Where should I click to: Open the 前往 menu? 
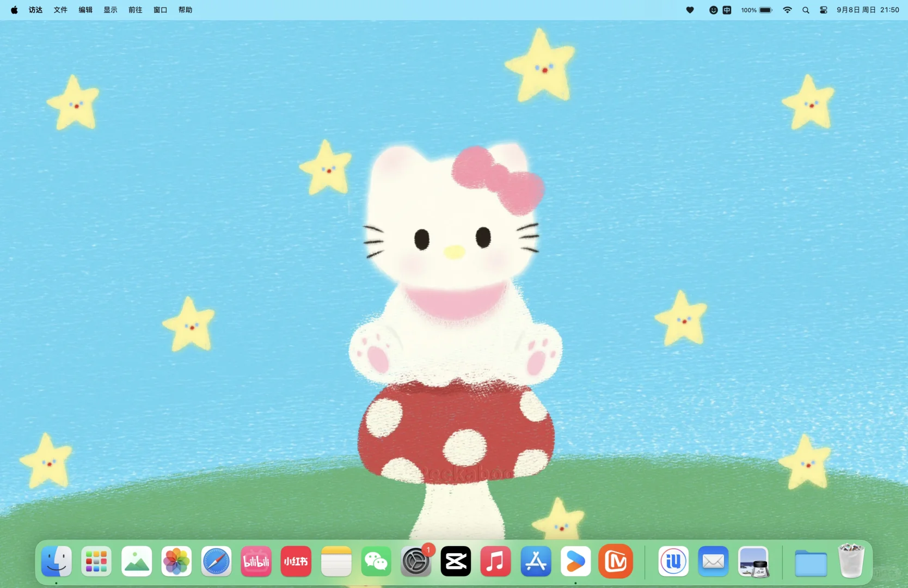(136, 10)
